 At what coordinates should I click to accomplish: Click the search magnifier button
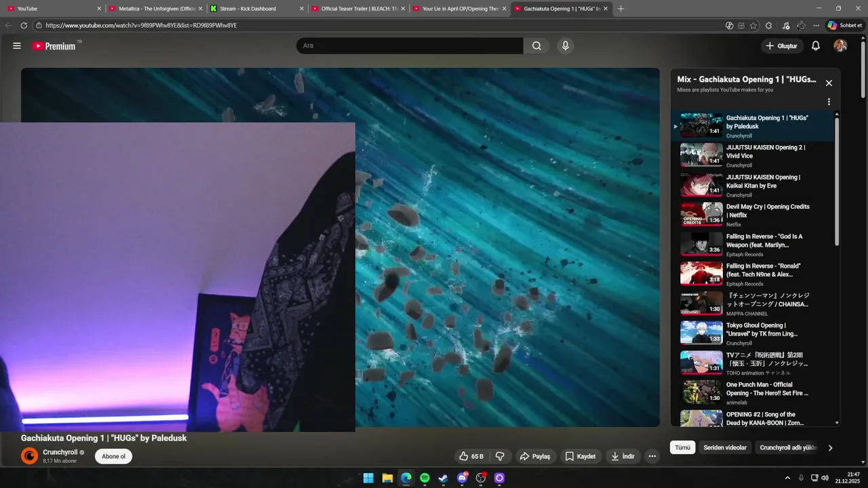click(x=536, y=46)
